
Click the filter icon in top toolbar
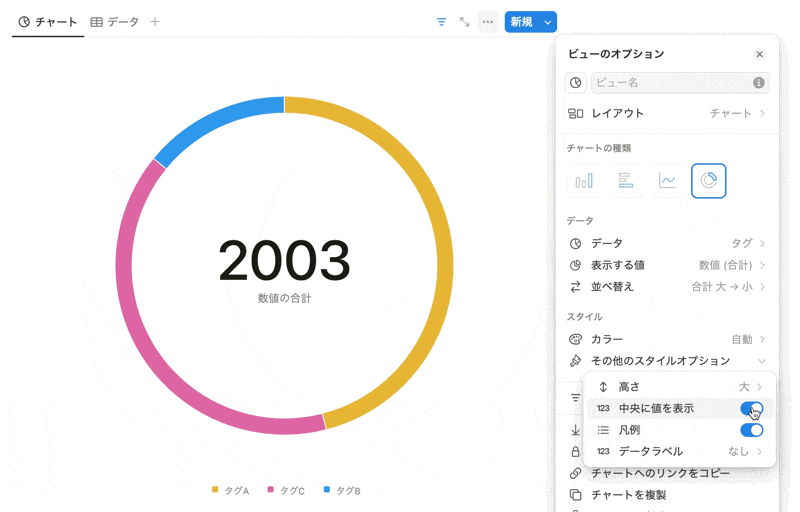(x=441, y=22)
